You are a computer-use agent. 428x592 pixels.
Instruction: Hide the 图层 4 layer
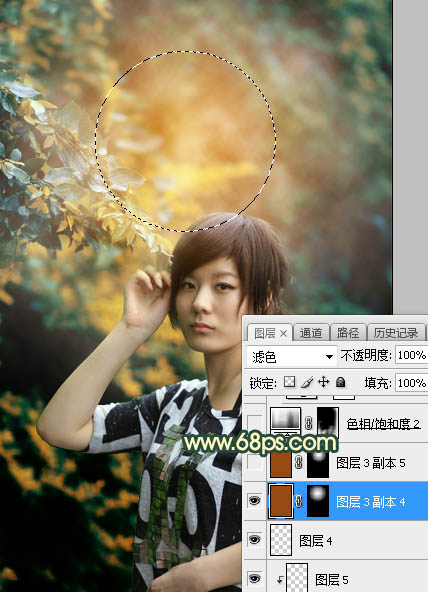click(255, 540)
